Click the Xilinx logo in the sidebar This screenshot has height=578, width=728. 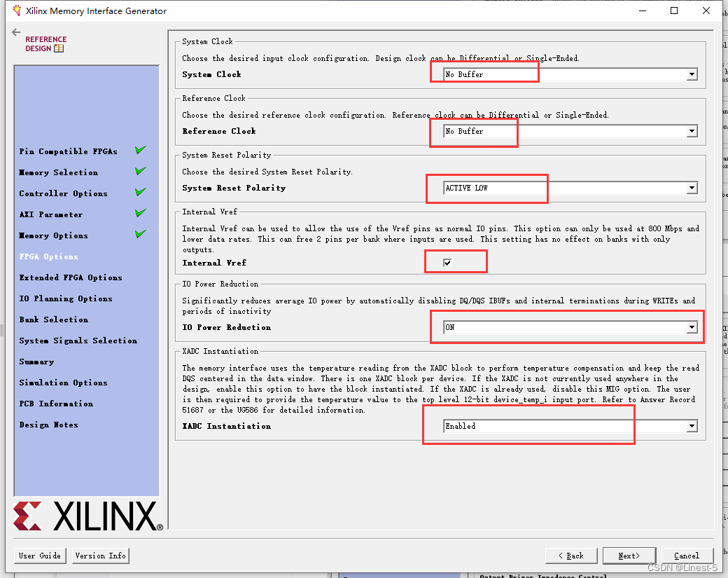click(87, 517)
